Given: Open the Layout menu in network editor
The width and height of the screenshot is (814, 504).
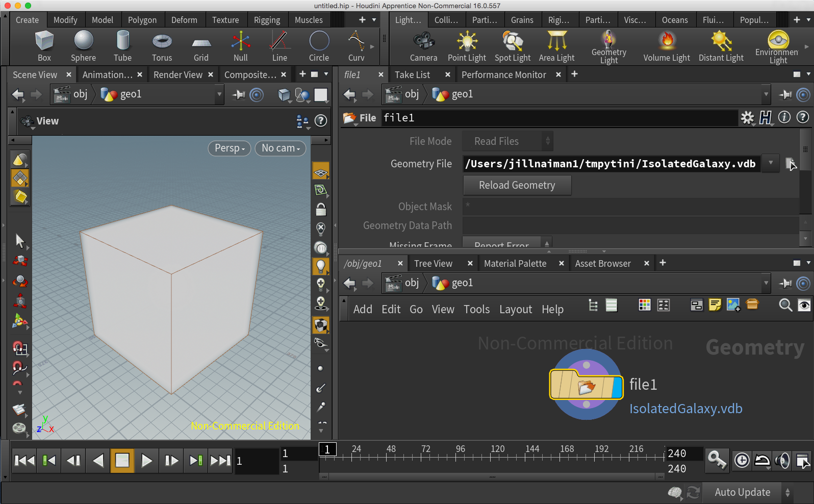Looking at the screenshot, I should click(x=515, y=309).
